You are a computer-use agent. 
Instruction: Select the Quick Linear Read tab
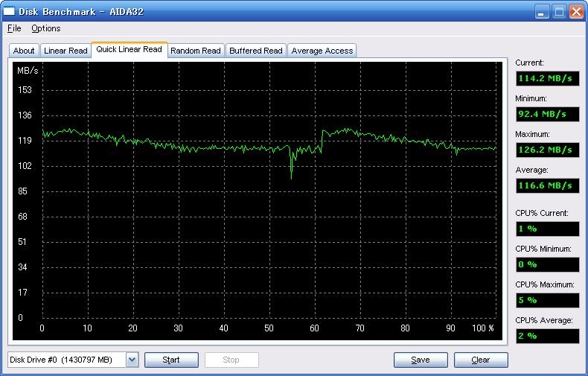click(x=129, y=50)
